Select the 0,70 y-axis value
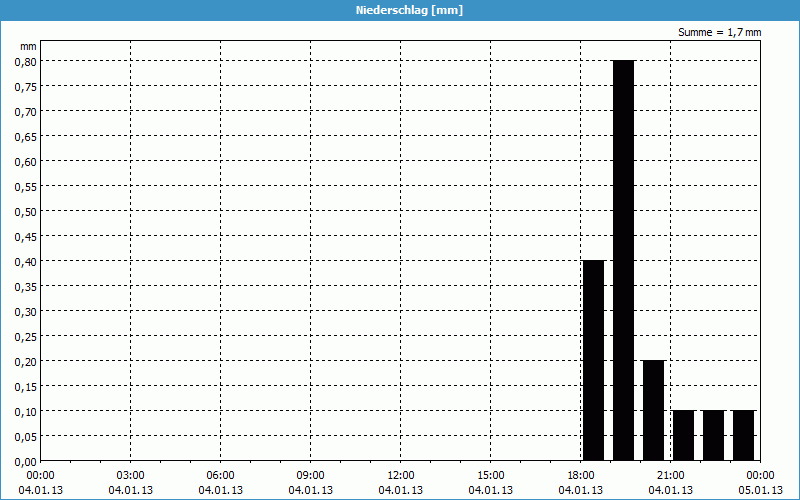 (x=26, y=112)
